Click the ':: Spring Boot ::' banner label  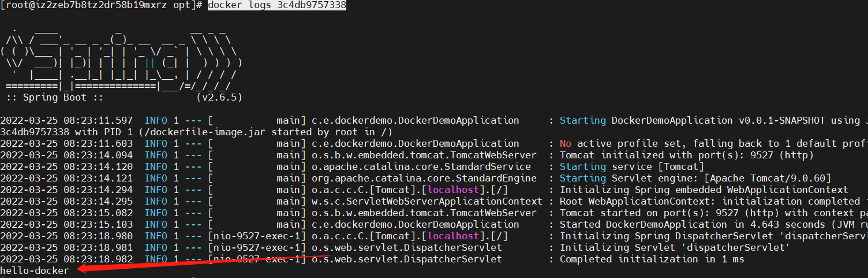point(55,98)
